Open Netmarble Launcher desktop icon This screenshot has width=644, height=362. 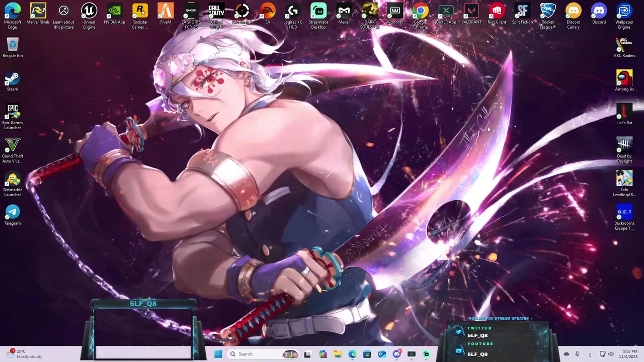(x=13, y=184)
